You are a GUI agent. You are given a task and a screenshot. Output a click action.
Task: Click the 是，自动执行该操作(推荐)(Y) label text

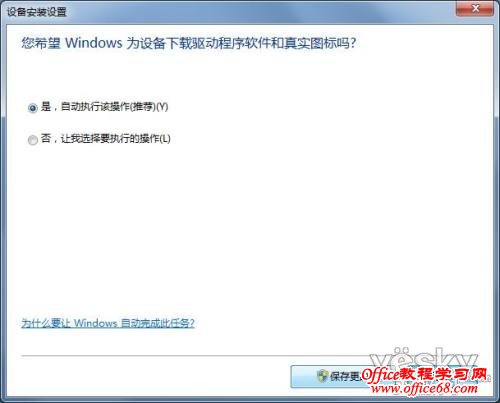click(x=104, y=107)
